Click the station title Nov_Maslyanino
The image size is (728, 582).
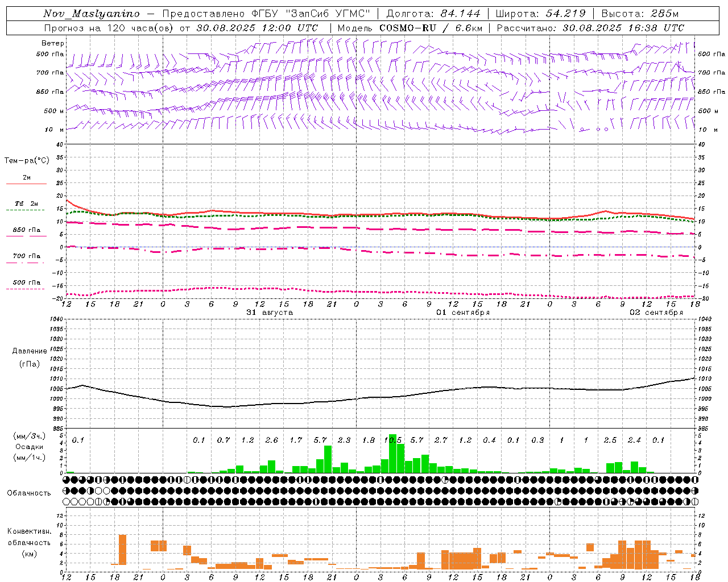point(92,14)
